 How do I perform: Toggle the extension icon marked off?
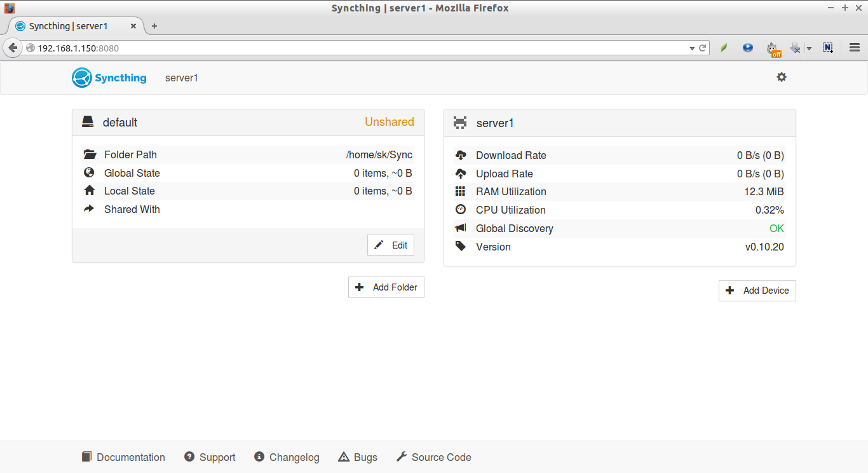773,48
